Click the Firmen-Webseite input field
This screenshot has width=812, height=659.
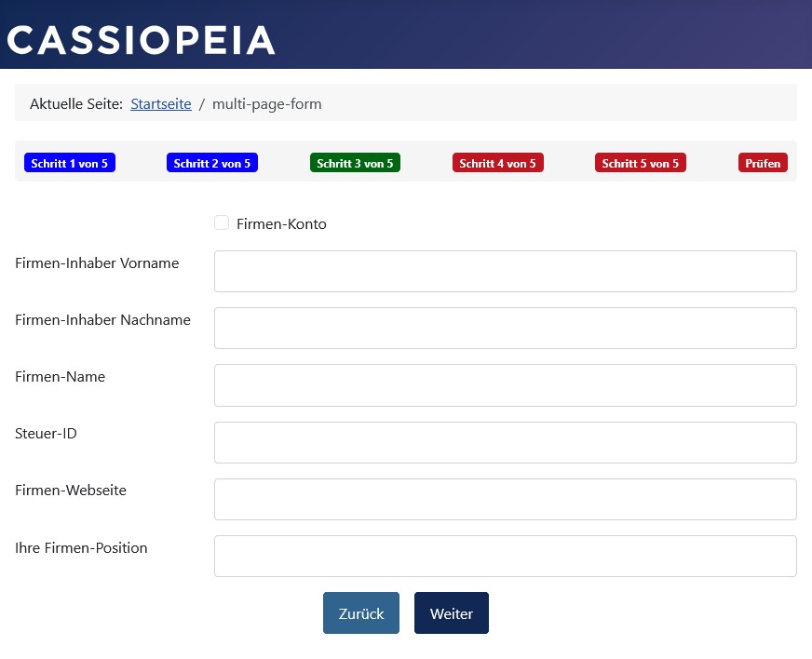click(x=505, y=499)
